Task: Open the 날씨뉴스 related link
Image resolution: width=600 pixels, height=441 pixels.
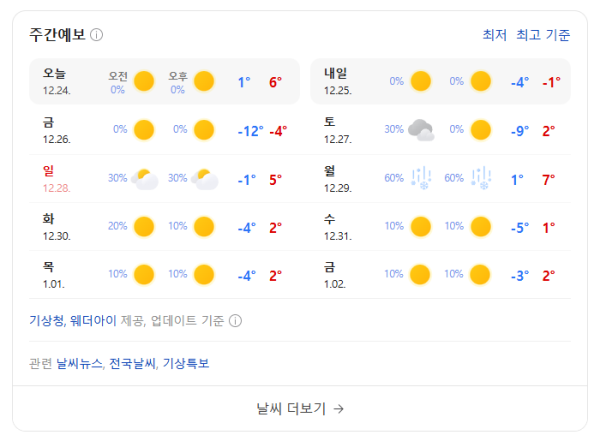Action: click(x=80, y=363)
